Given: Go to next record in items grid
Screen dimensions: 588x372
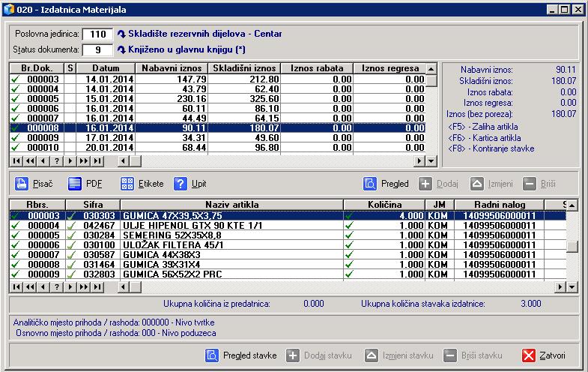Looking at the screenshot, I should 70,287.
